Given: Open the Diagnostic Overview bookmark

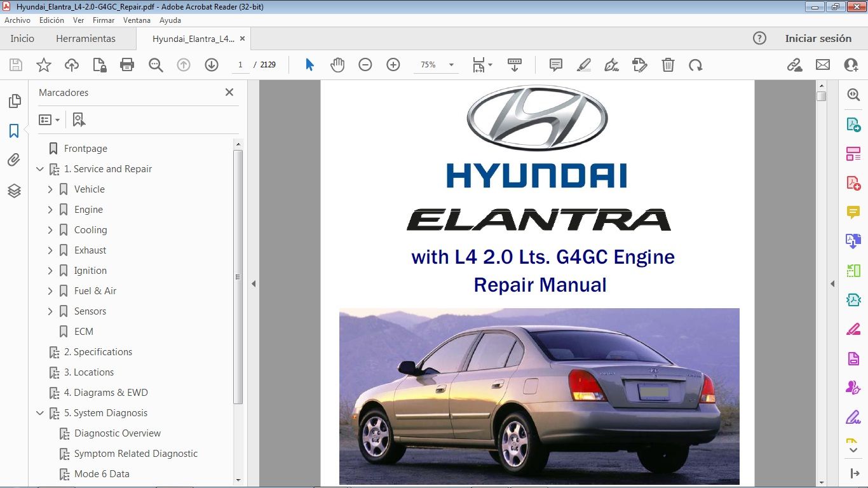Looking at the screenshot, I should point(118,433).
